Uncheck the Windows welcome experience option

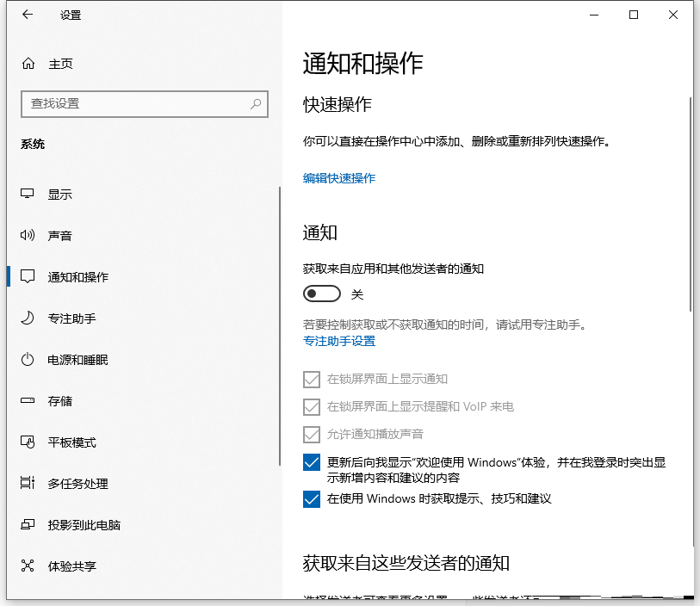[x=312, y=462]
